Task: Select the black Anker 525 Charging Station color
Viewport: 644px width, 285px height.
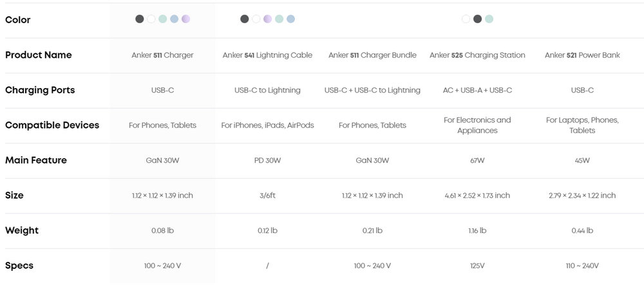Action: click(478, 19)
